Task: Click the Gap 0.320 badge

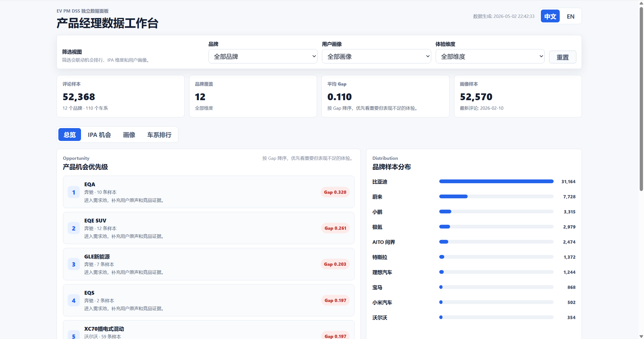Action: (x=335, y=192)
